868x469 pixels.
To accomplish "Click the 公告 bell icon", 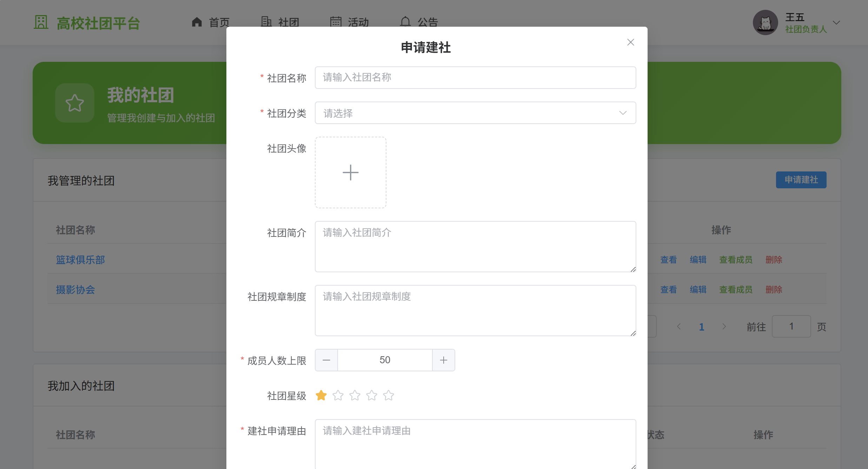I will pos(405,22).
